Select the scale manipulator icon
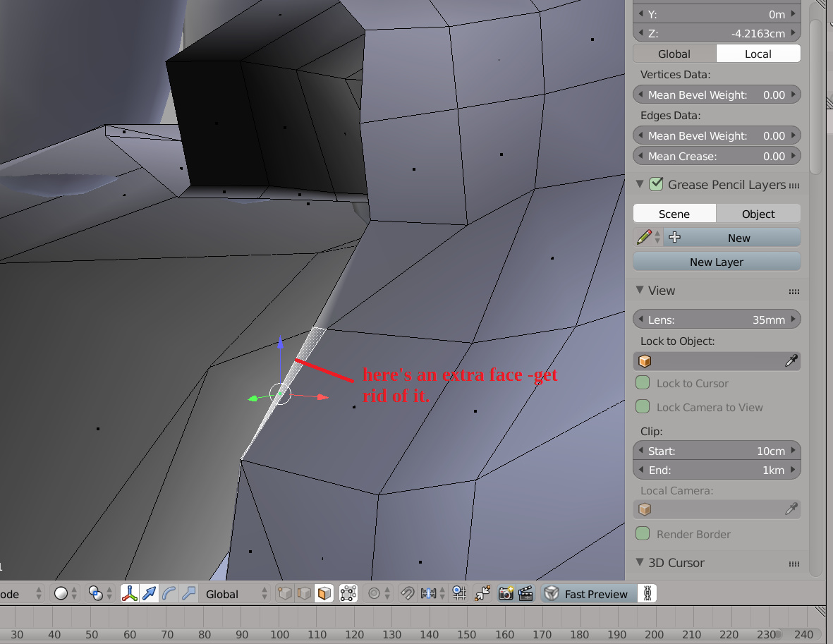The width and height of the screenshot is (833, 644). pyautogui.click(x=188, y=593)
